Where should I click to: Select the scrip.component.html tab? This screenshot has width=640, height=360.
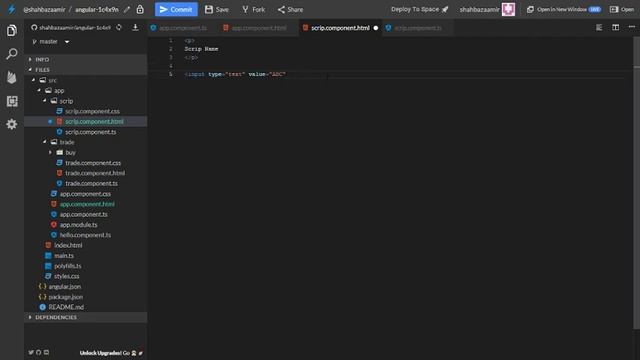click(340, 28)
